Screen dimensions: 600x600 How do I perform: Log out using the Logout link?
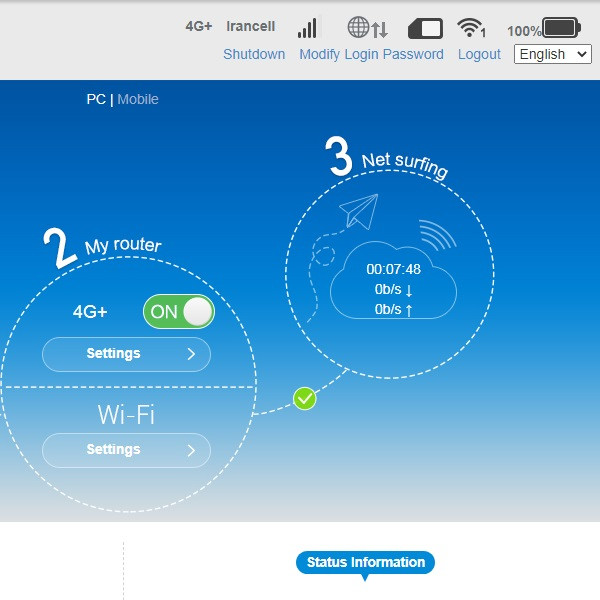[479, 54]
